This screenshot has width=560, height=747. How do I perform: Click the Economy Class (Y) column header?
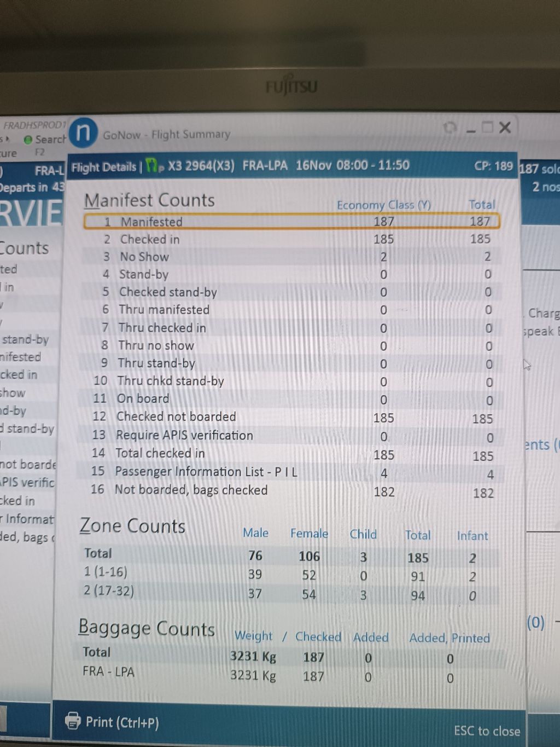[383, 205]
